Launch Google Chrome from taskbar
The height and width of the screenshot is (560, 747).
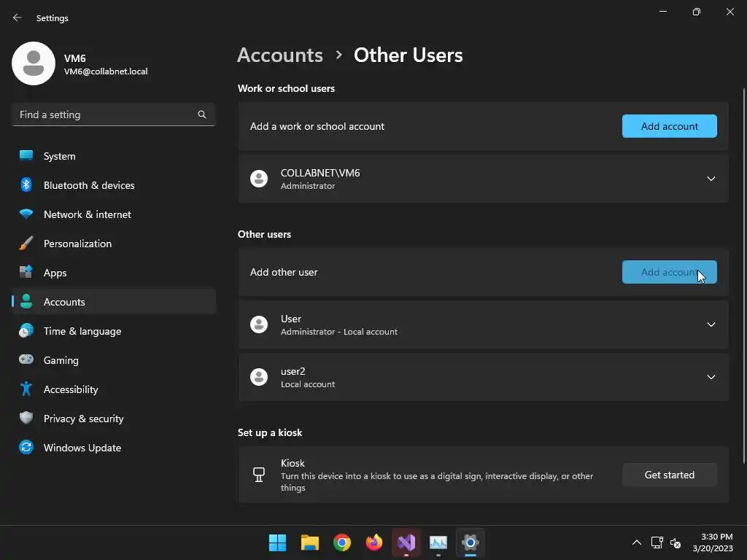pos(341,542)
